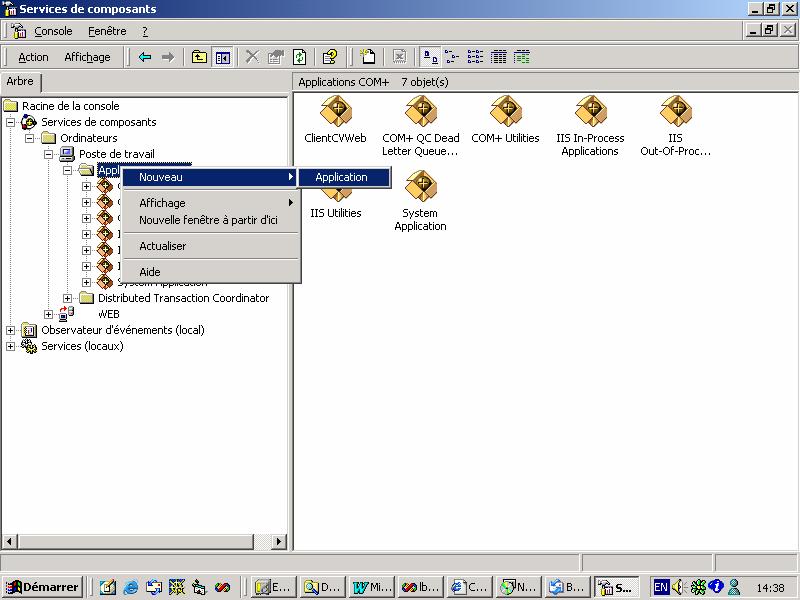The height and width of the screenshot is (600, 800).
Task: Select Poste de travail tree item
Action: (x=117, y=154)
